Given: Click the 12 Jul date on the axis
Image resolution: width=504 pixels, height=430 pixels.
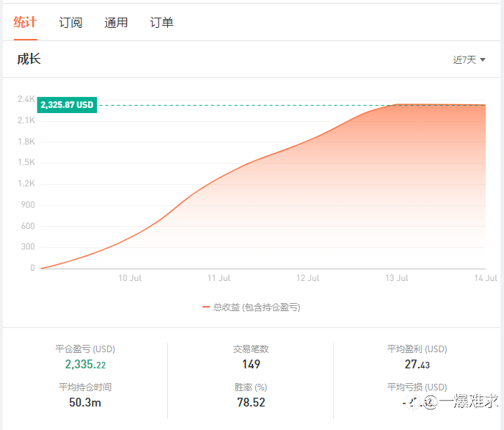Looking at the screenshot, I should 307,278.
